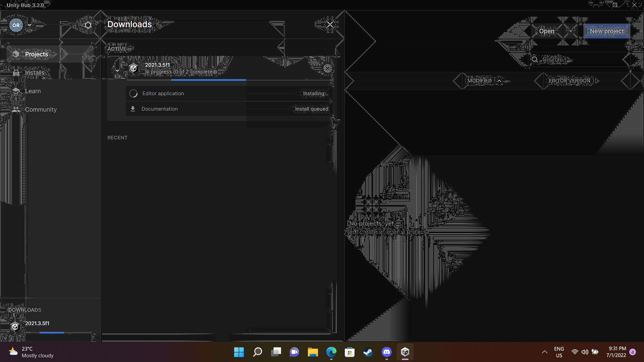Click the search magnifier icon
Image resolution: width=644 pixels, height=362 pixels.
535,60
